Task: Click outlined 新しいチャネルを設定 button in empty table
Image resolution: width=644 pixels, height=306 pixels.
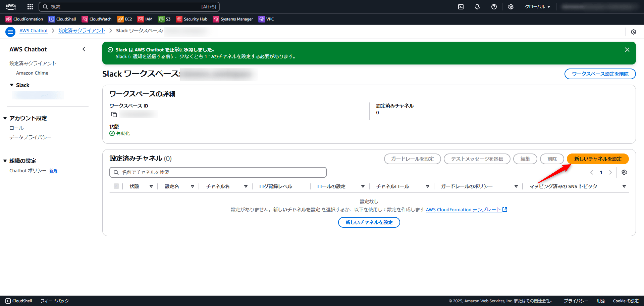Action: pyautogui.click(x=369, y=222)
